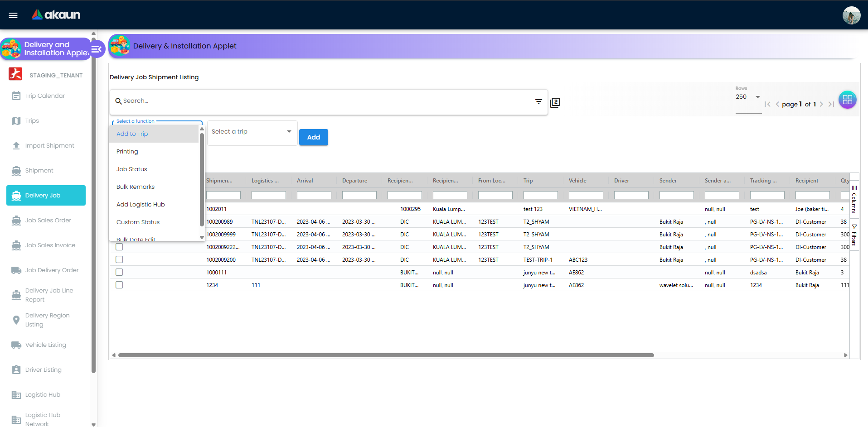Open Import Shipment from the sidebar
868x427 pixels.
point(49,145)
